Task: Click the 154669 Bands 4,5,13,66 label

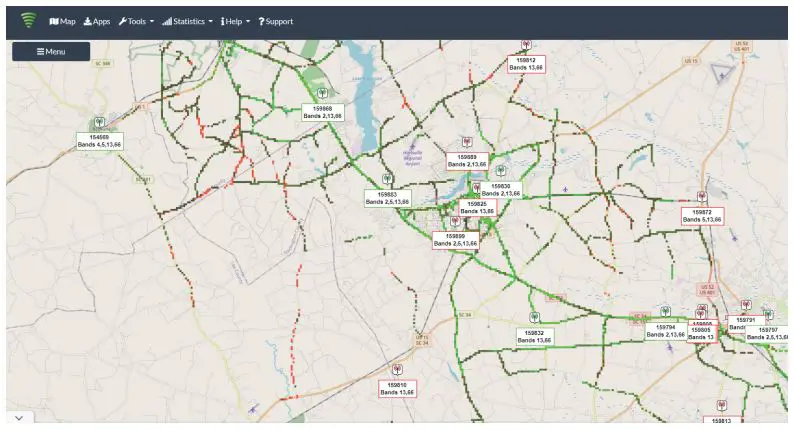Action: pos(100,141)
